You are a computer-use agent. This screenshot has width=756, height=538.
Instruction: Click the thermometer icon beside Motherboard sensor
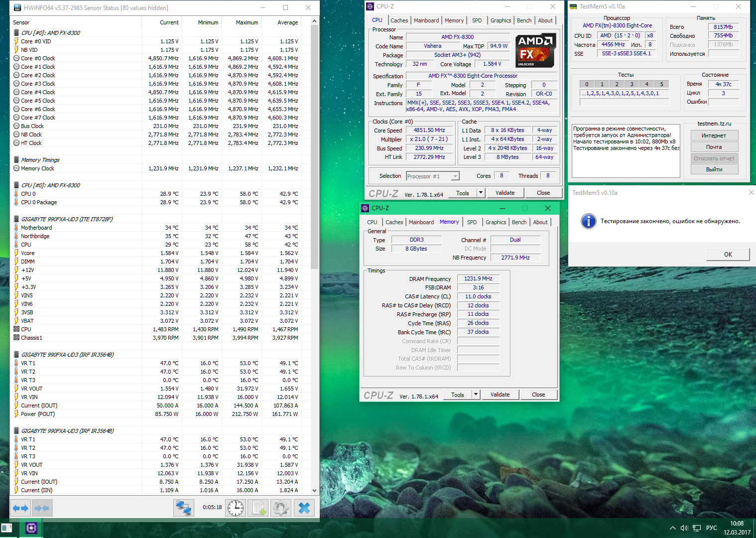[16, 228]
